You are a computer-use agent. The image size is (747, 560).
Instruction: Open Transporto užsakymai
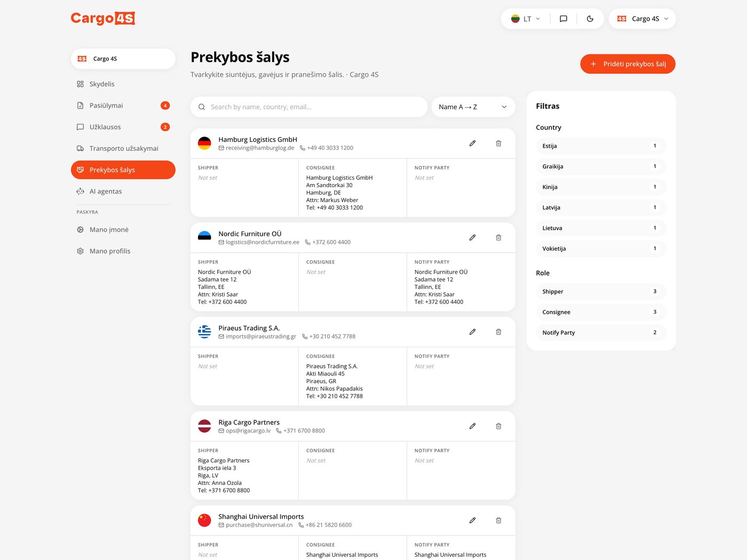(x=123, y=148)
